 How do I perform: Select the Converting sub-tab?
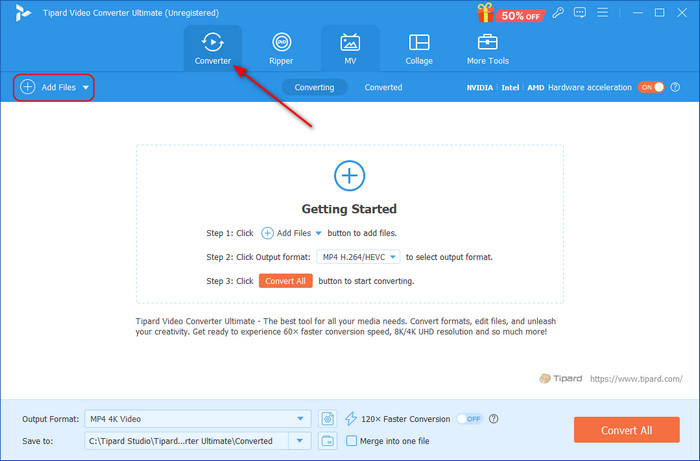click(x=314, y=87)
